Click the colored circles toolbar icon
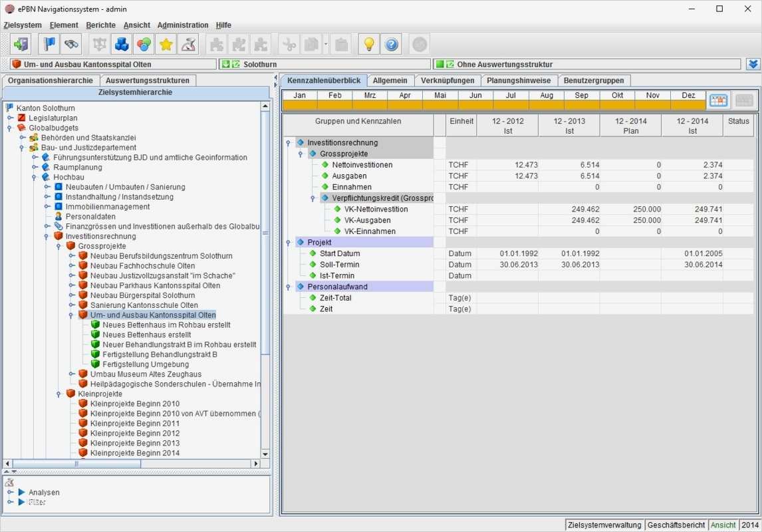Viewport: 762px width, 532px height. pyautogui.click(x=144, y=45)
